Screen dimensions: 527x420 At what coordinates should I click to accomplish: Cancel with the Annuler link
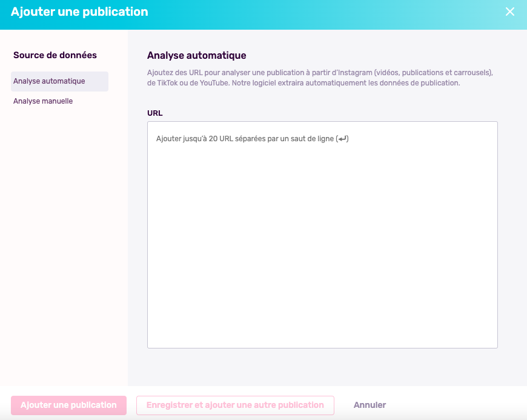click(370, 405)
